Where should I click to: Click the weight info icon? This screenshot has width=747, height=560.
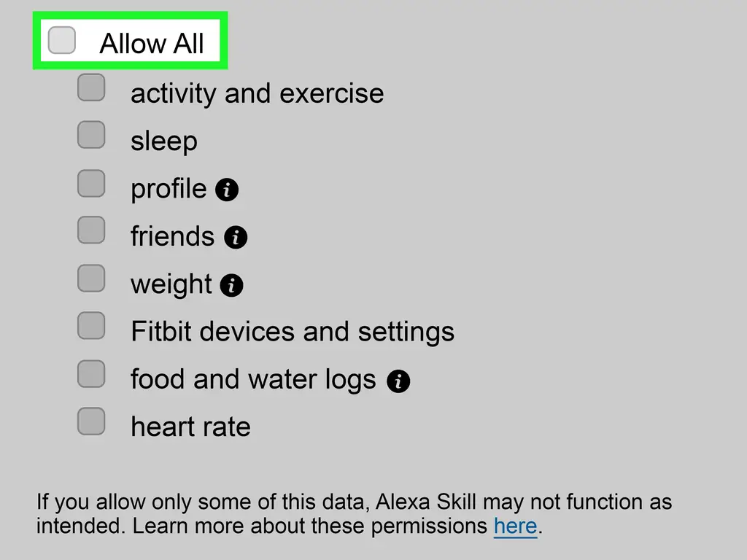coord(231,285)
